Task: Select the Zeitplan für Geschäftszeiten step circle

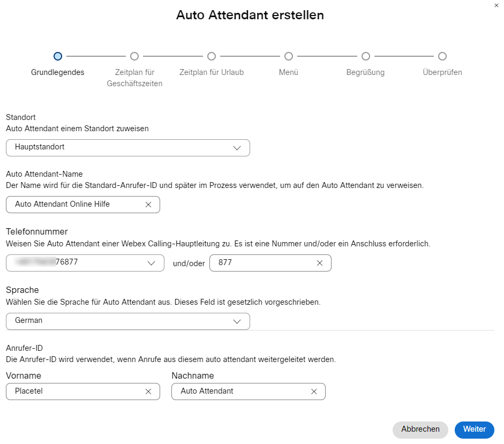Action: pos(134,56)
